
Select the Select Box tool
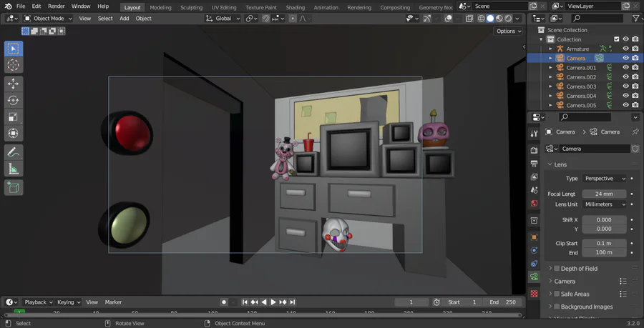14,49
